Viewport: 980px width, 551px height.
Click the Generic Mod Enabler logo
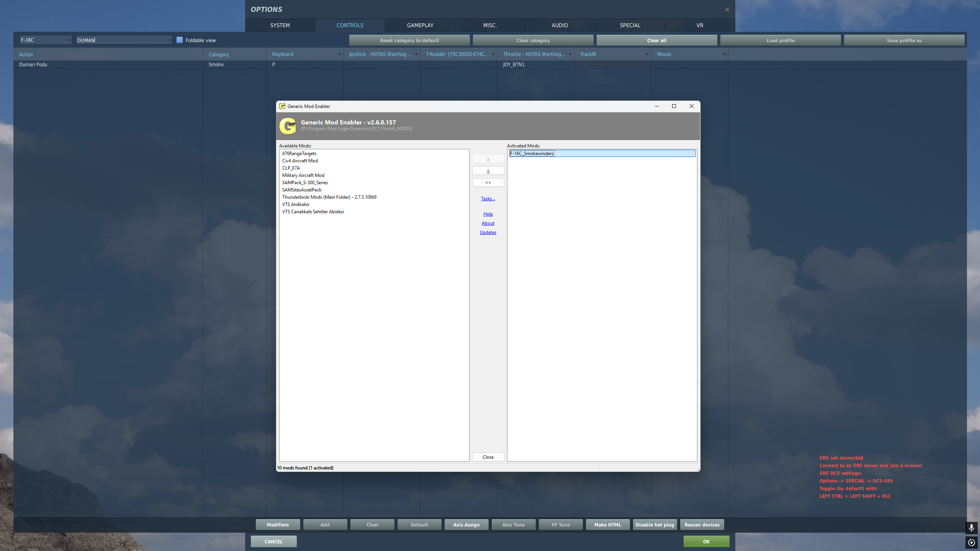coord(288,126)
